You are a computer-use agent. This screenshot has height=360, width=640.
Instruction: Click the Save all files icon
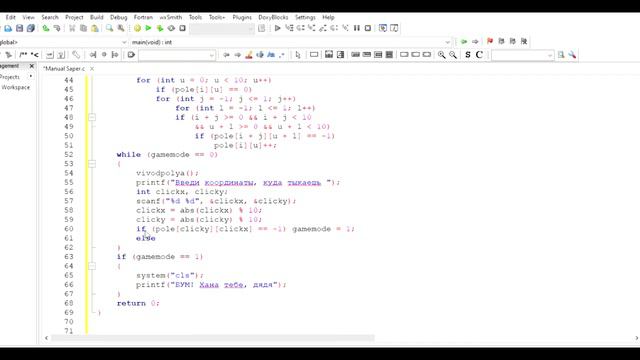coord(31,28)
